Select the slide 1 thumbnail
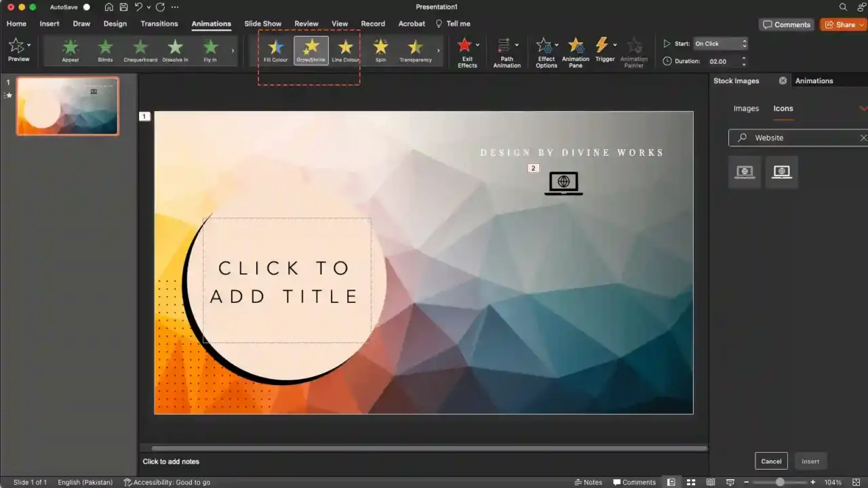Viewport: 868px width, 488px height. point(66,106)
